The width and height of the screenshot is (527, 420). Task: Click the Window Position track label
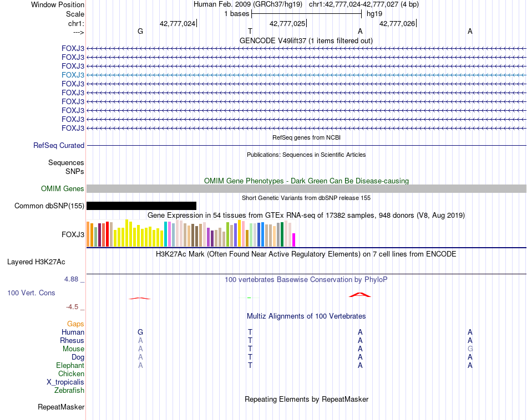click(58, 4)
